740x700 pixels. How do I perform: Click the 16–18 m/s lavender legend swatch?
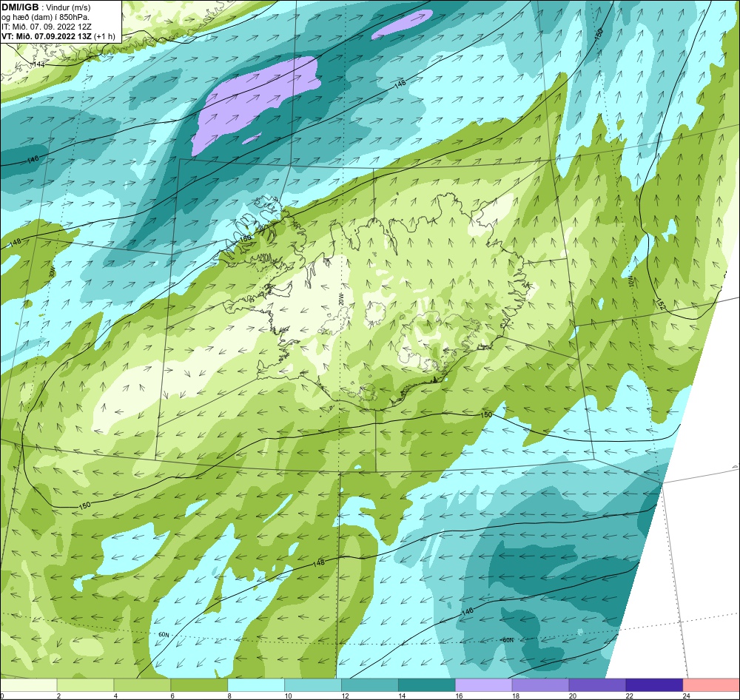point(483,684)
